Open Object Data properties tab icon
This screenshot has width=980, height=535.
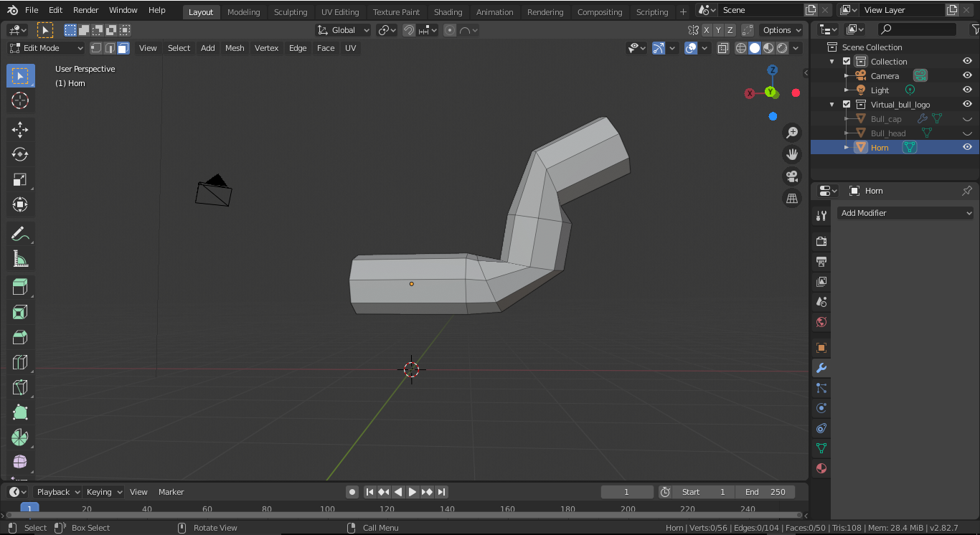click(x=821, y=448)
